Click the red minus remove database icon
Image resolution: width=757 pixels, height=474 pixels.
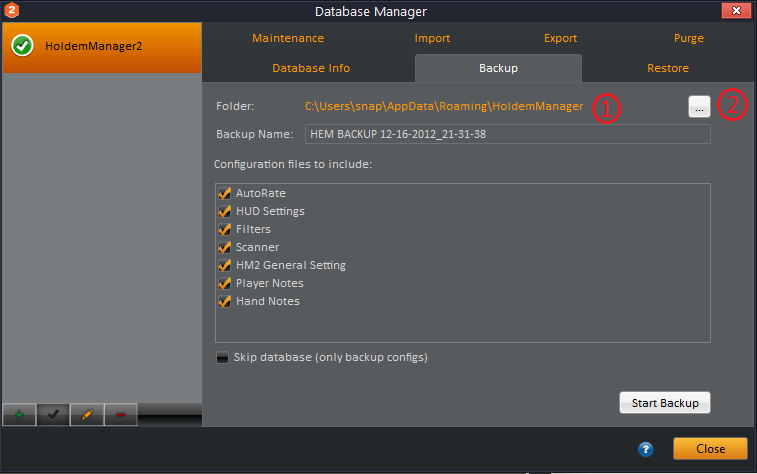(121, 415)
